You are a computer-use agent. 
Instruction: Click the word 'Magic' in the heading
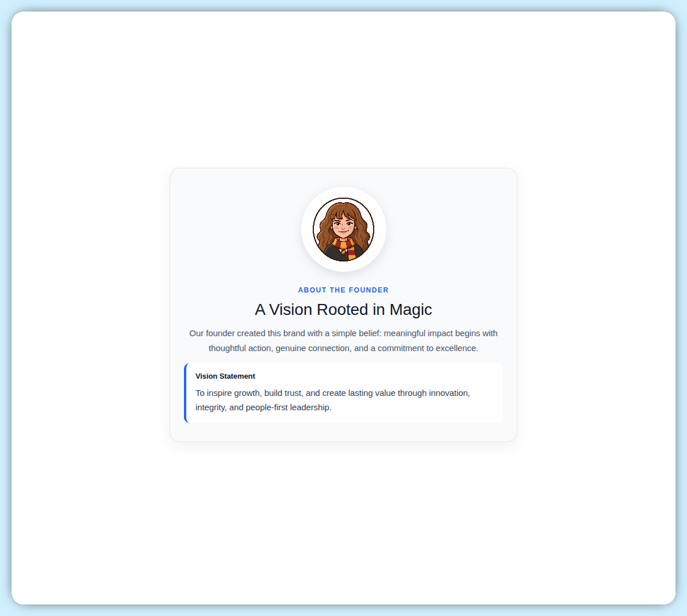click(410, 310)
